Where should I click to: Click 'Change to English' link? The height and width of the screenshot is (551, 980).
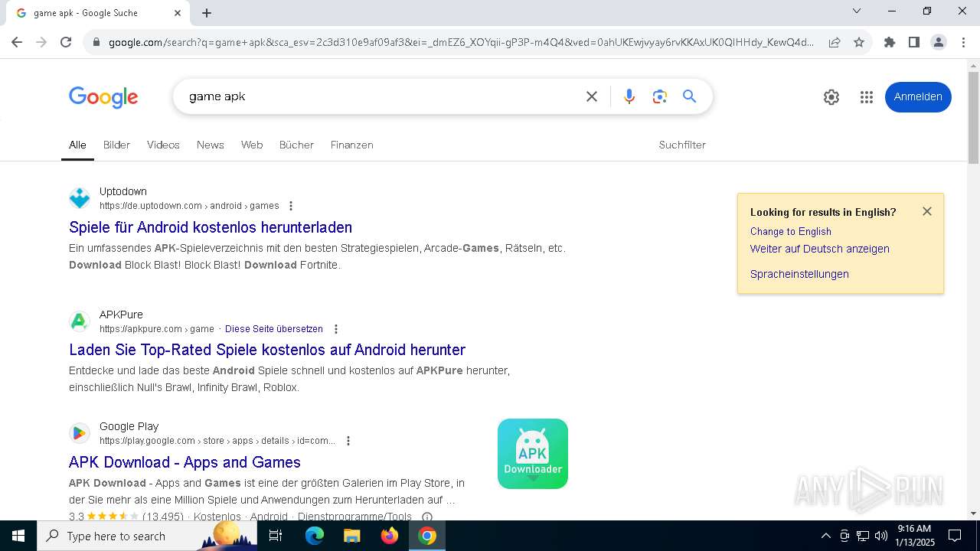[791, 231]
